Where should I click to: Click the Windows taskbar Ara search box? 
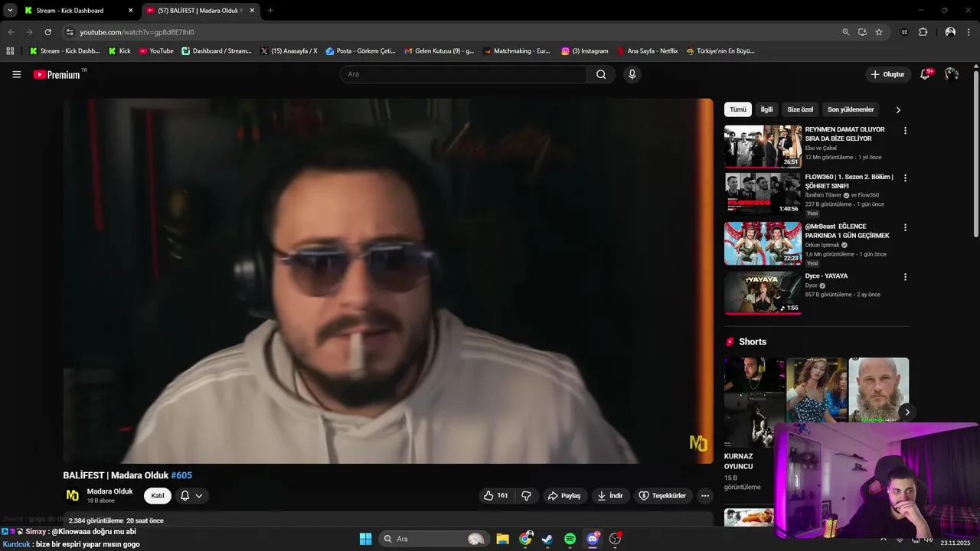435,539
